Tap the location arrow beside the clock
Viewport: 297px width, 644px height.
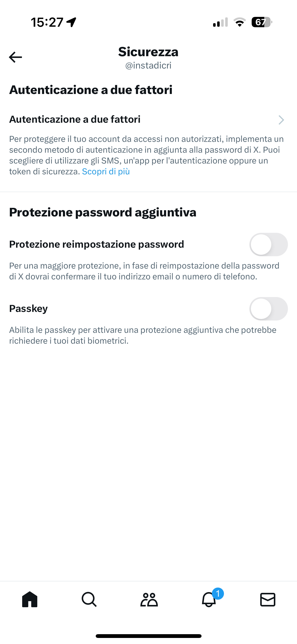click(x=72, y=22)
